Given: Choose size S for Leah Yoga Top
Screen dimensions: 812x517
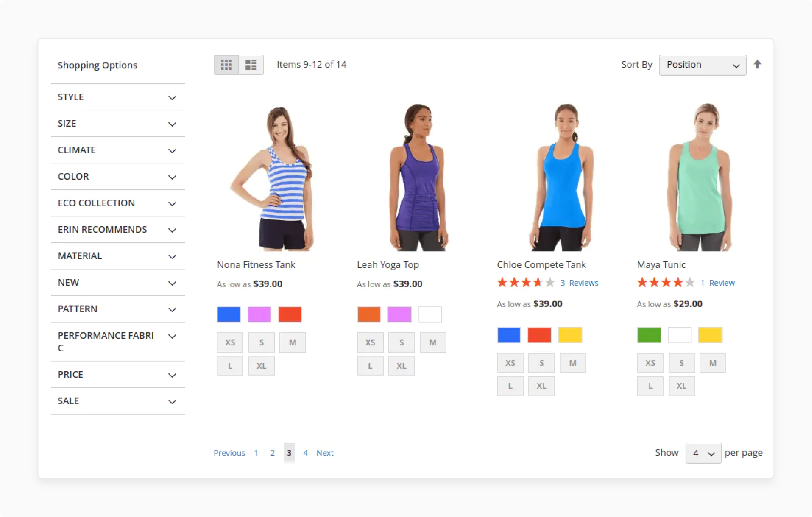Looking at the screenshot, I should [x=402, y=342].
